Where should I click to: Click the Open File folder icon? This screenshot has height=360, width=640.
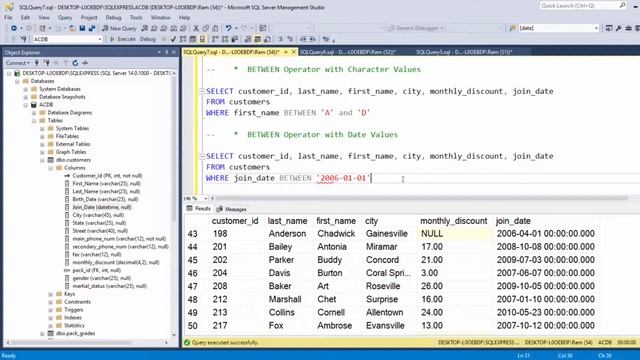(72, 28)
